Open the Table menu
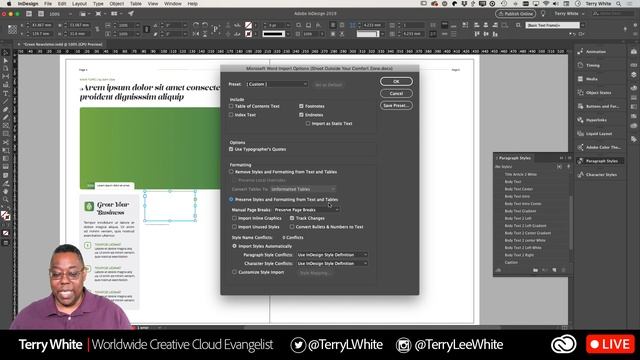640x360 pixels. pos(136,4)
